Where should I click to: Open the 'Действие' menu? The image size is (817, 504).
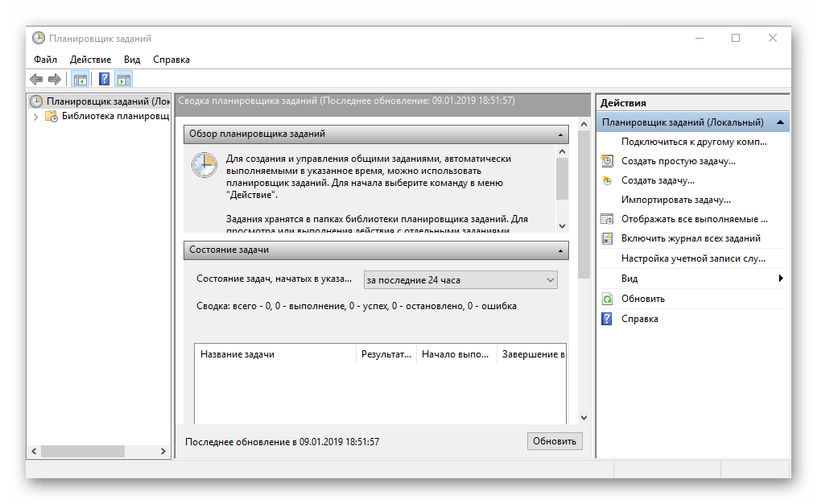pos(90,60)
